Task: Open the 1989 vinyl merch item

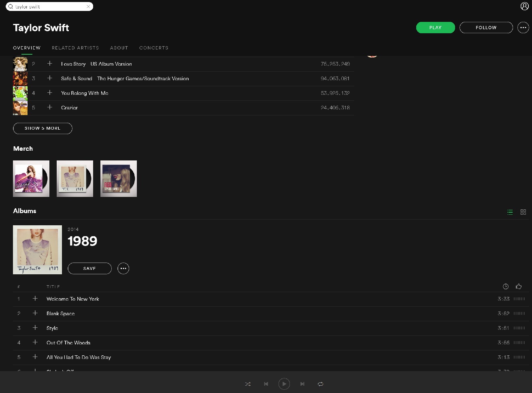Action: 75,179
